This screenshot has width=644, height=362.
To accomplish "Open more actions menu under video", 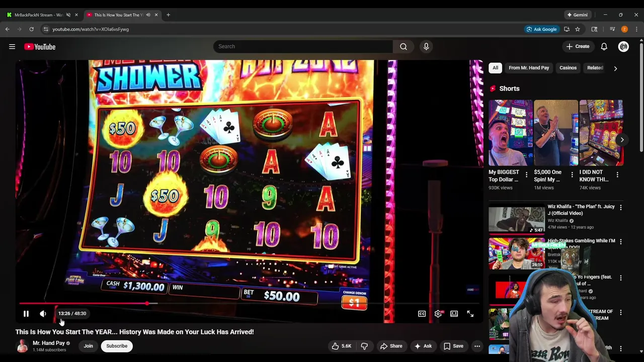I will click(477, 346).
